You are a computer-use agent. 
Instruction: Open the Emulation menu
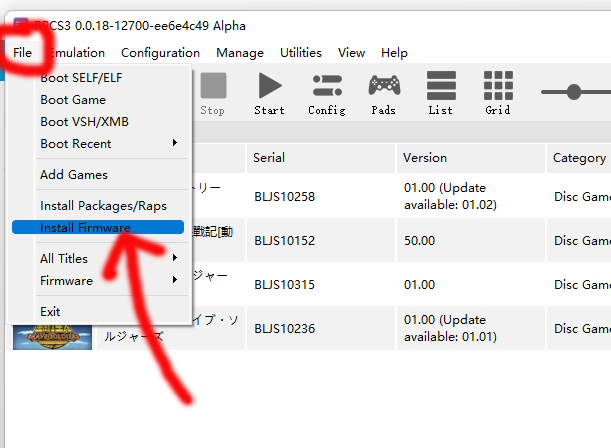[x=77, y=53]
